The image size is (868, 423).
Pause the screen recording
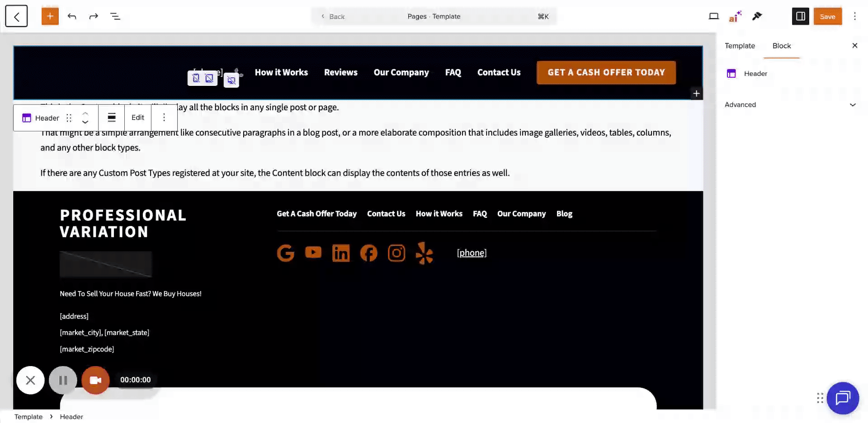tap(63, 380)
